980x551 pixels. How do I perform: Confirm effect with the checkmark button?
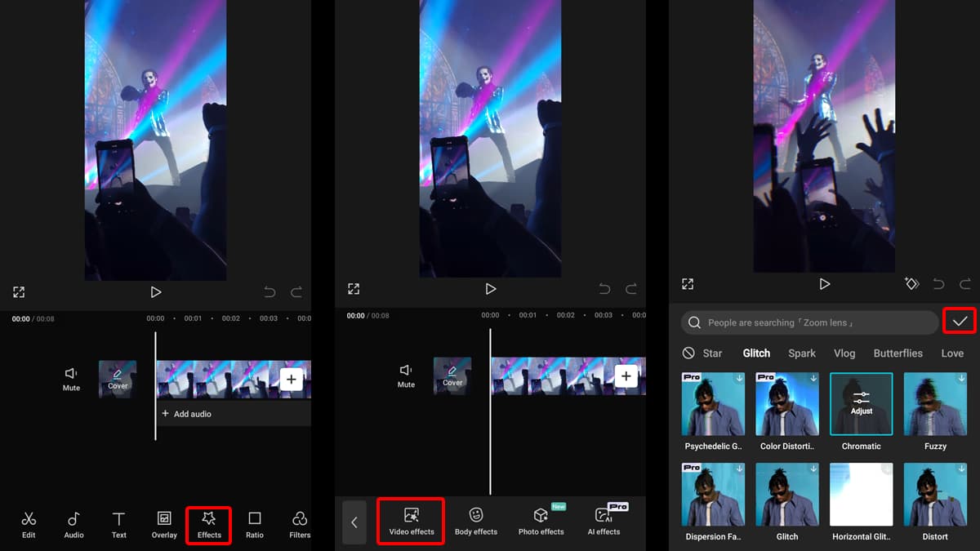[959, 321]
